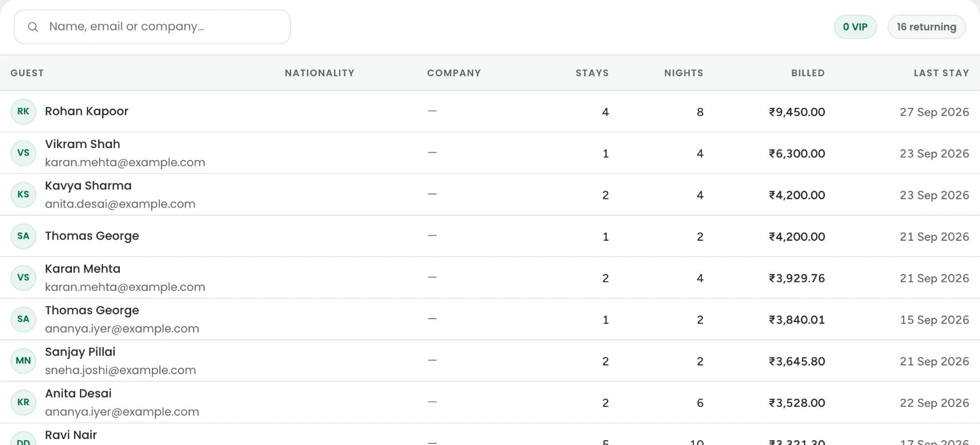This screenshot has height=445, width=980.
Task: Click karan.mehta@example.com under Vikram Shah
Action: coord(125,162)
